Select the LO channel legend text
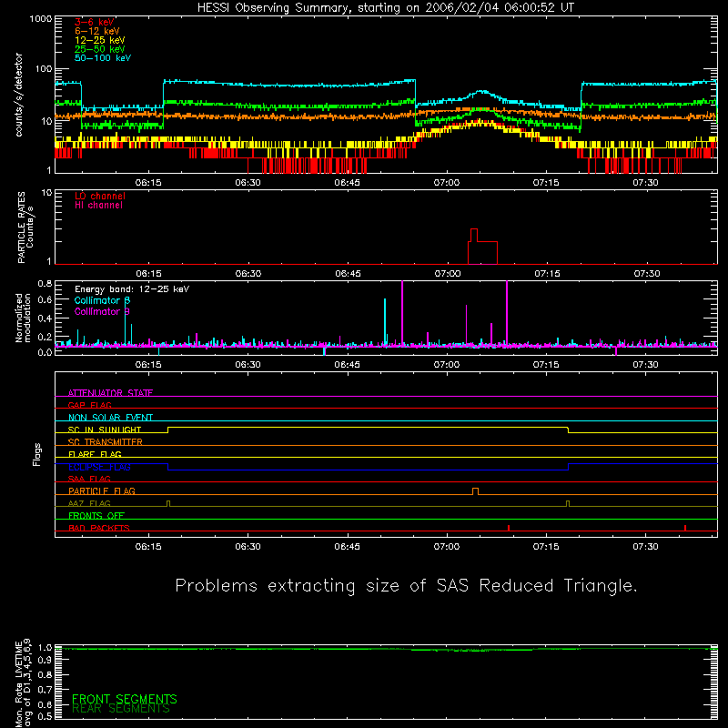 (100, 196)
